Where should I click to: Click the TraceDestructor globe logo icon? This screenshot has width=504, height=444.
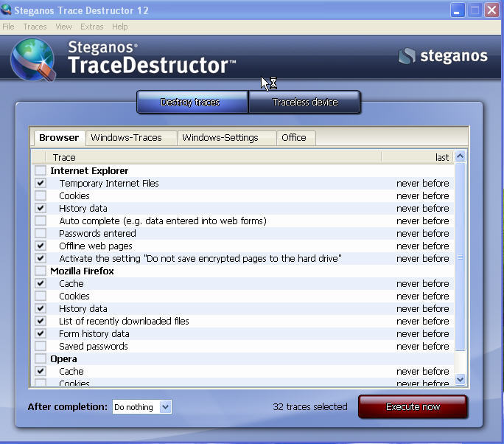[x=33, y=59]
